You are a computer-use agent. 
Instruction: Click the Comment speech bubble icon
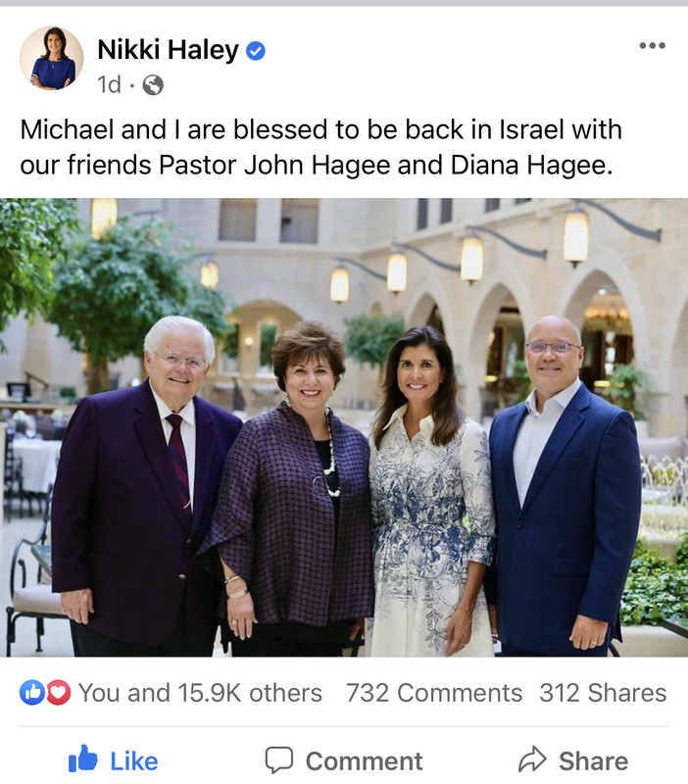point(278,760)
